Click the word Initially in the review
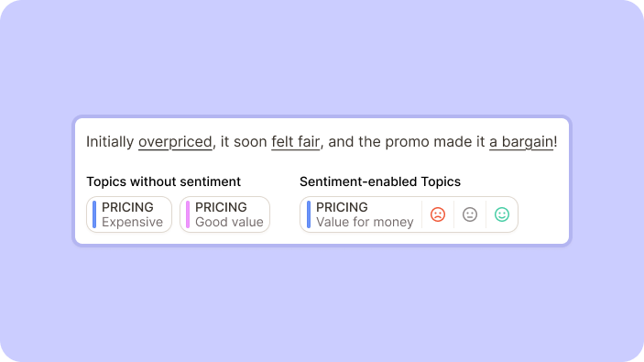 click(x=110, y=142)
